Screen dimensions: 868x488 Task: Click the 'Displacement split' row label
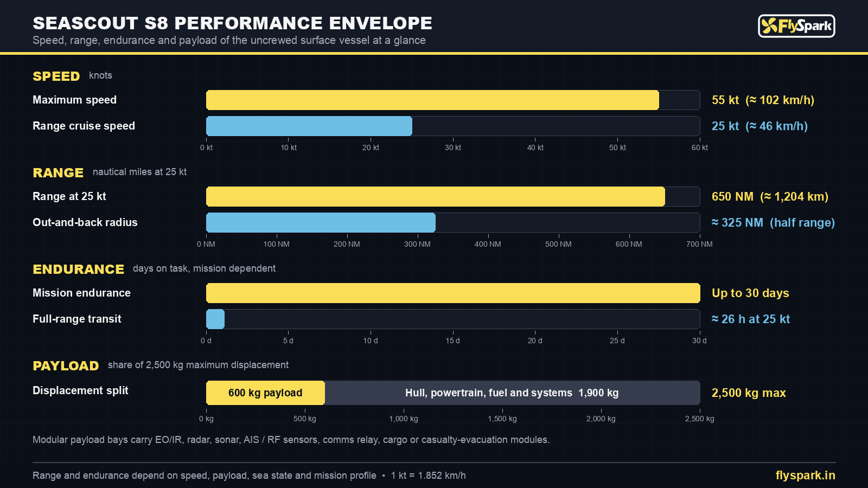pyautogui.click(x=80, y=390)
